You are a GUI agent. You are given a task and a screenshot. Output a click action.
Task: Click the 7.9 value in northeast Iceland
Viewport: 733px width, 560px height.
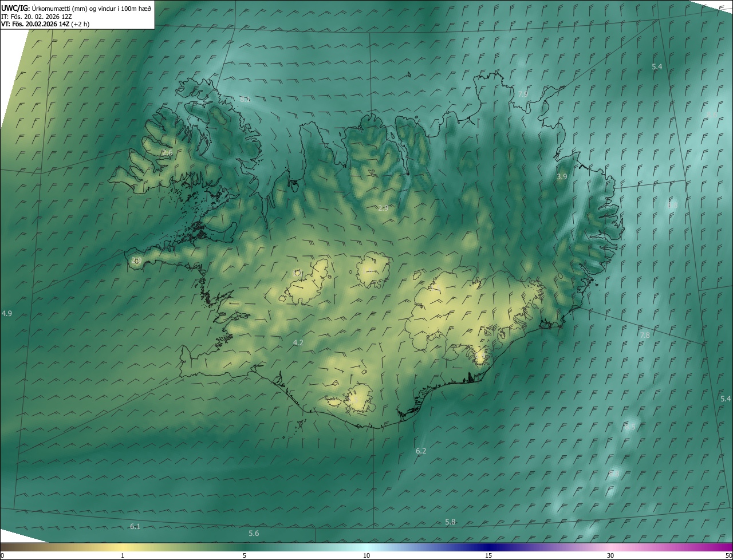click(x=523, y=94)
